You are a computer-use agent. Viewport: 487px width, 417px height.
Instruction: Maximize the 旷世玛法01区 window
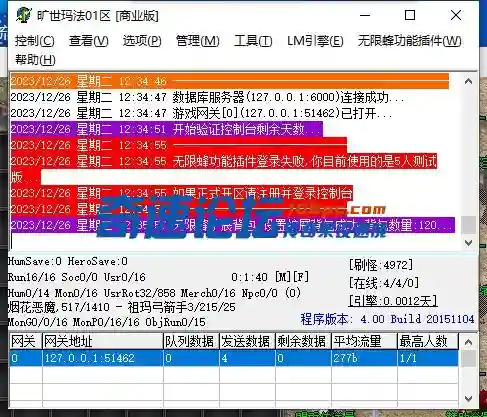(410, 15)
